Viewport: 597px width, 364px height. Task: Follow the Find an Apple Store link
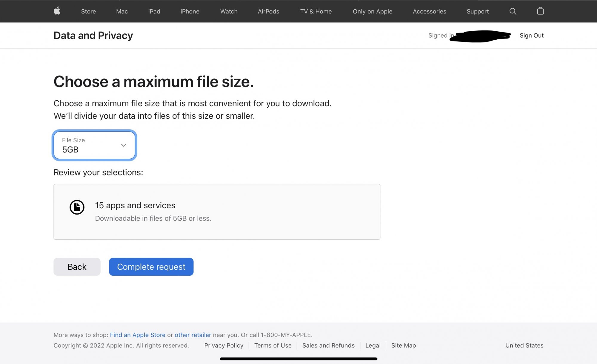[x=138, y=335]
